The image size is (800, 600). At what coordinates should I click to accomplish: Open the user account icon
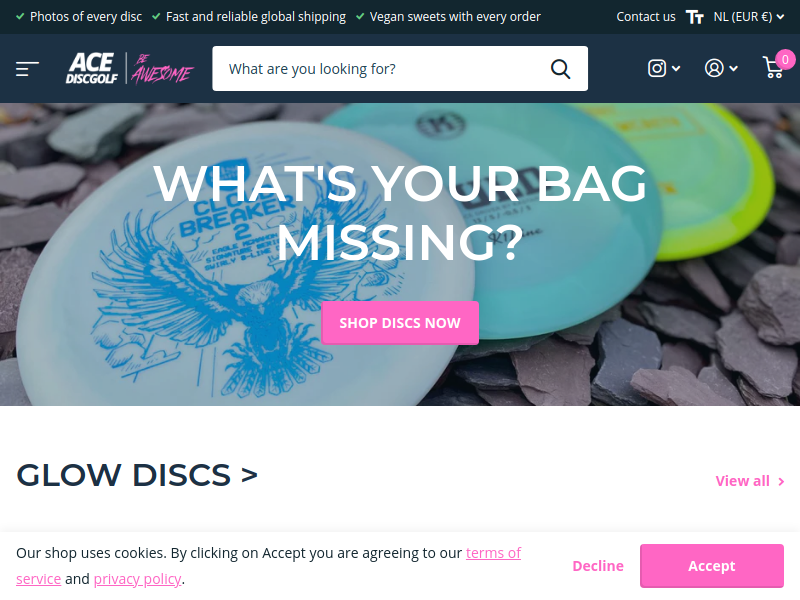(x=714, y=68)
